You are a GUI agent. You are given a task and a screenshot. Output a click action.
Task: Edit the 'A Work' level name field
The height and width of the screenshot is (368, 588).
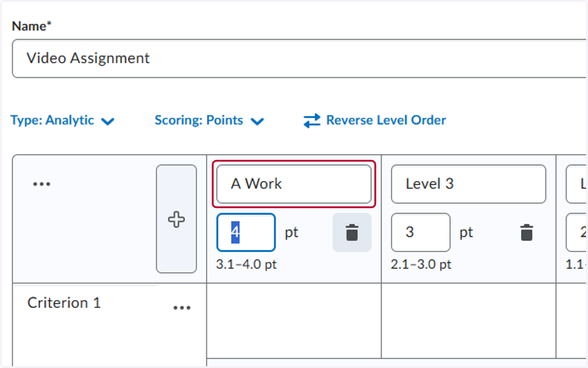(x=294, y=184)
